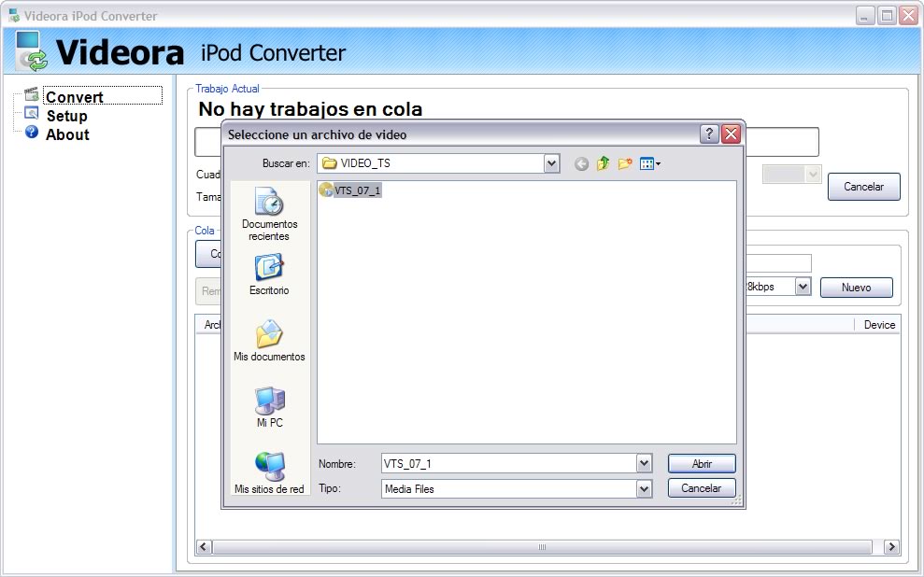Click Cancelar in the file dialog
This screenshot has height=577, width=924.
pos(702,488)
